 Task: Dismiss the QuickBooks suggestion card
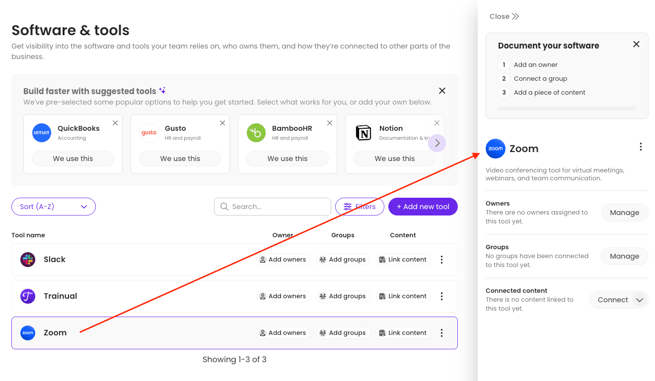click(x=115, y=123)
